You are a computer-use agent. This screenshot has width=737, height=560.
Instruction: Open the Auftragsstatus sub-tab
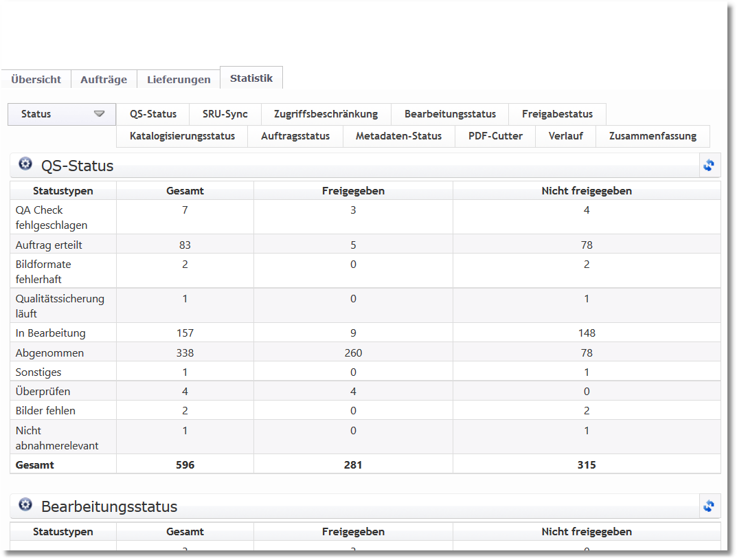[x=295, y=136]
